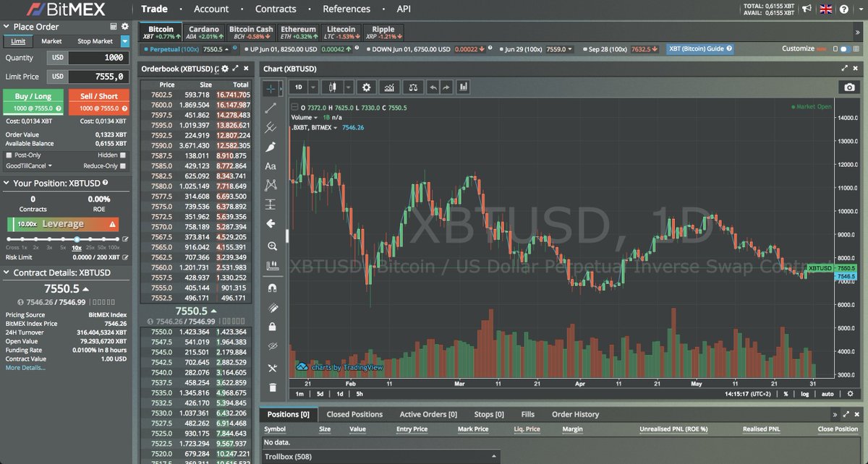Open the Account menu
868x464 pixels.
(211, 9)
